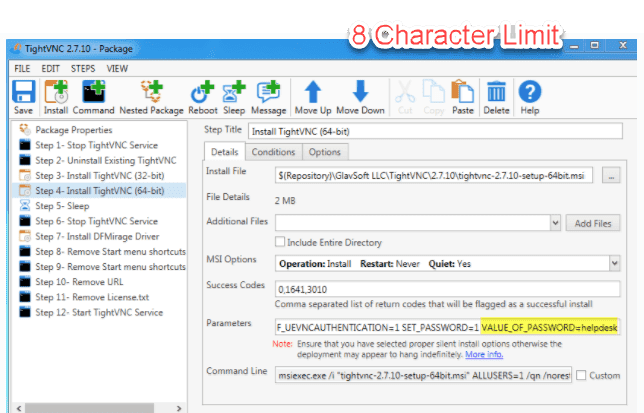Switch to the Details tab
Viewport: 644px width, 413px height.
pyautogui.click(x=224, y=152)
